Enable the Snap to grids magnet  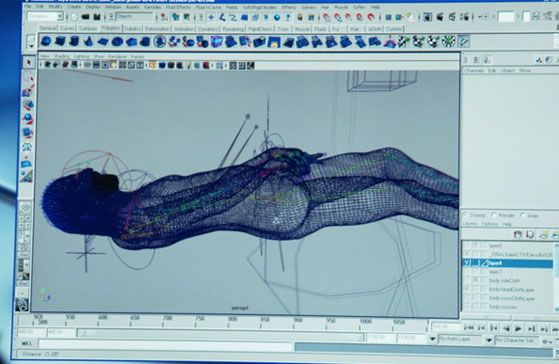327,17
